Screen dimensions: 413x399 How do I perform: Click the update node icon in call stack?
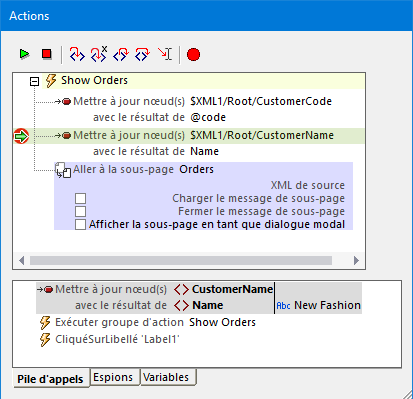(x=45, y=289)
